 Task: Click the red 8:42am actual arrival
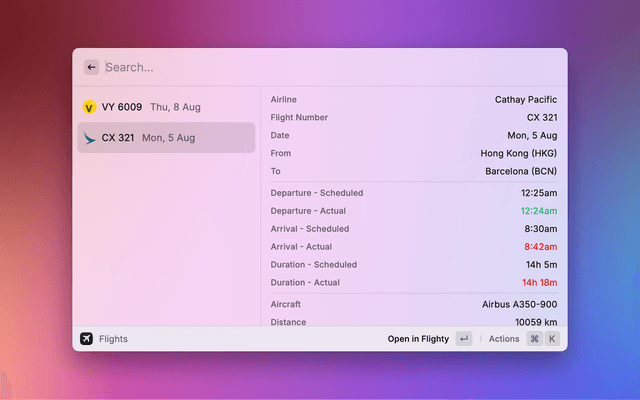[x=539, y=247]
